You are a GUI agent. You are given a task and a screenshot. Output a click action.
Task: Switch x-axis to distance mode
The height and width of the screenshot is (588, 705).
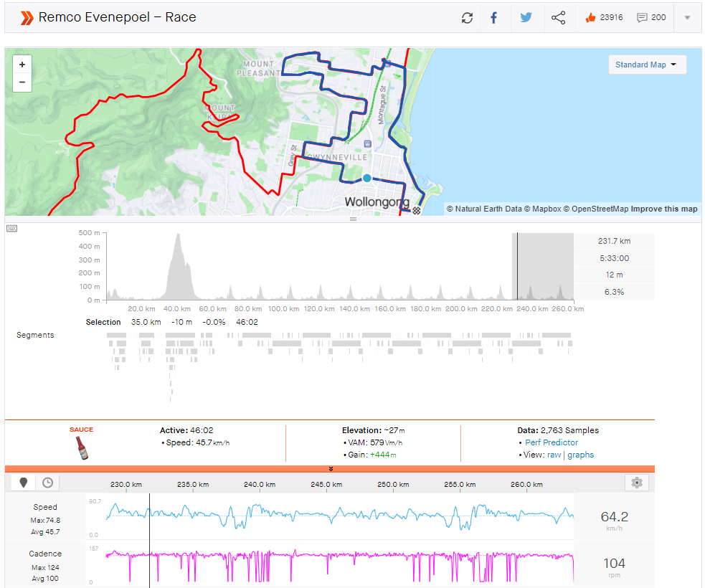[24, 483]
